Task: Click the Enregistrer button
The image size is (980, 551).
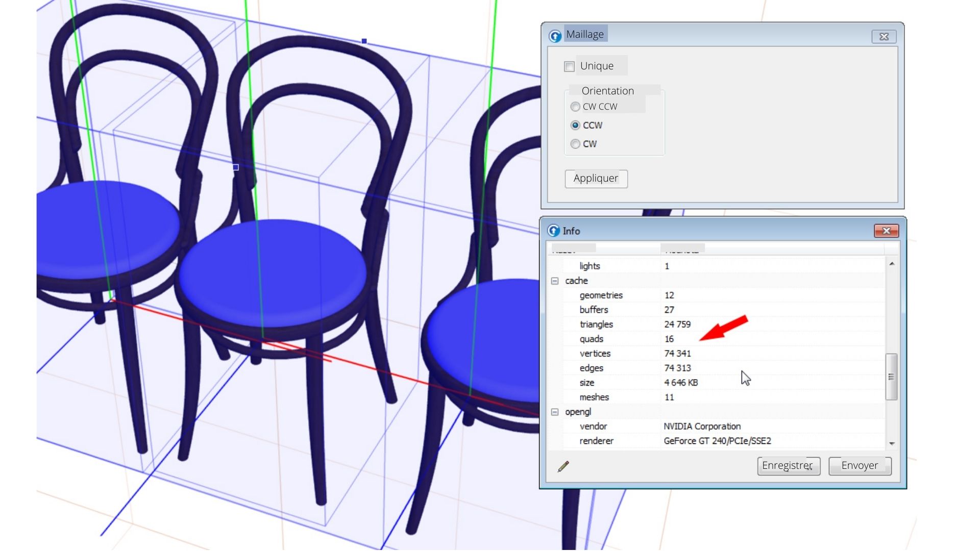Action: [x=788, y=466]
